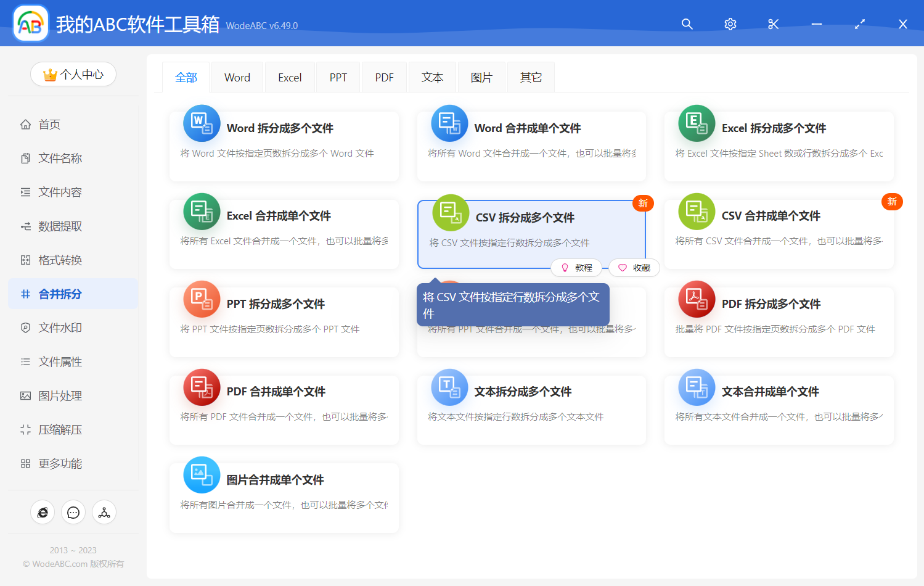Open the feedback chat bubble icon
Screen dimensions: 924x586
(73, 512)
